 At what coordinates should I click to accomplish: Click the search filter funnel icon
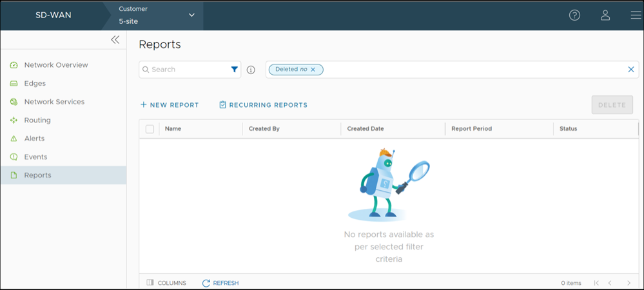(234, 70)
